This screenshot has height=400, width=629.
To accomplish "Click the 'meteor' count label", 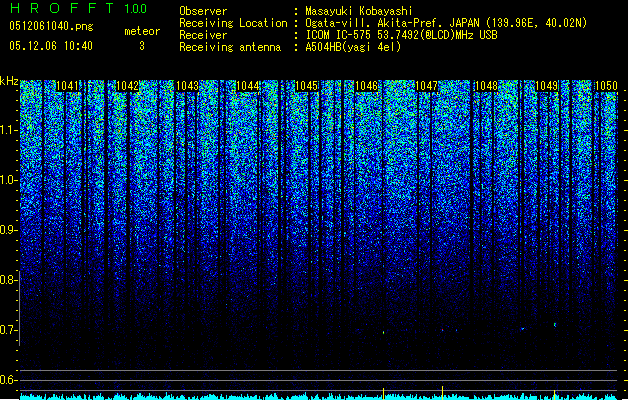I will 142,31.
